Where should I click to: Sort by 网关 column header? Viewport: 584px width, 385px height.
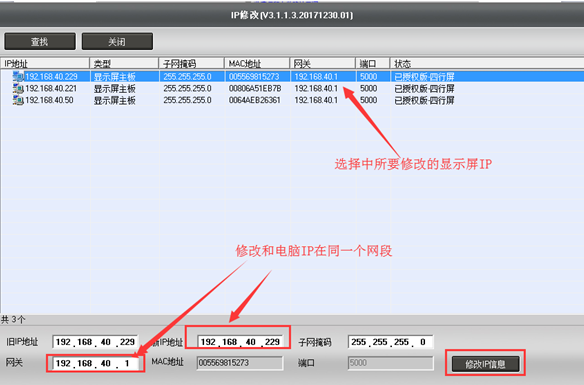point(323,63)
